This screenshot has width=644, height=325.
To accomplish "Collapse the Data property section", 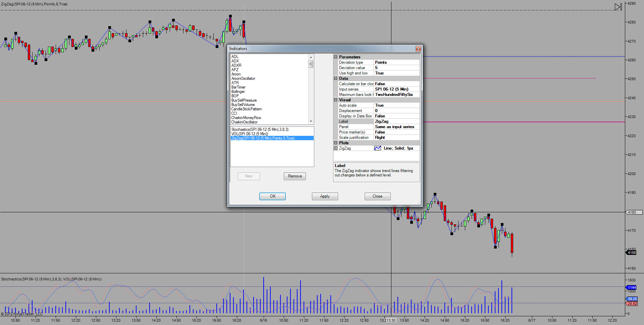I will [x=335, y=78].
